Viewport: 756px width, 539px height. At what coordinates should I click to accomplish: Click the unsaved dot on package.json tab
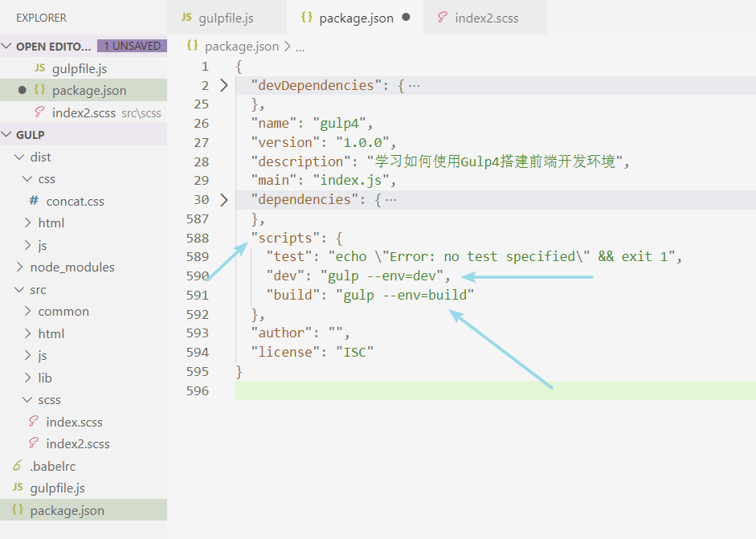coord(406,18)
